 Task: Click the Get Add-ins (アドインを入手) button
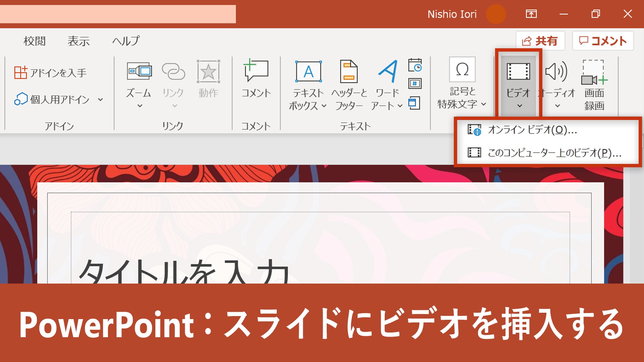50,72
